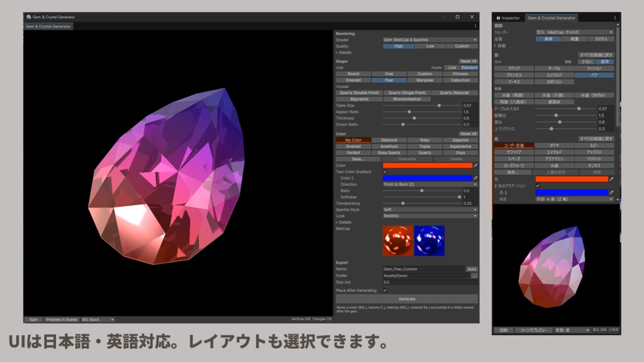The image size is (644, 362).
Task: Click the orange MatCap thumbnail
Action: pyautogui.click(x=397, y=241)
